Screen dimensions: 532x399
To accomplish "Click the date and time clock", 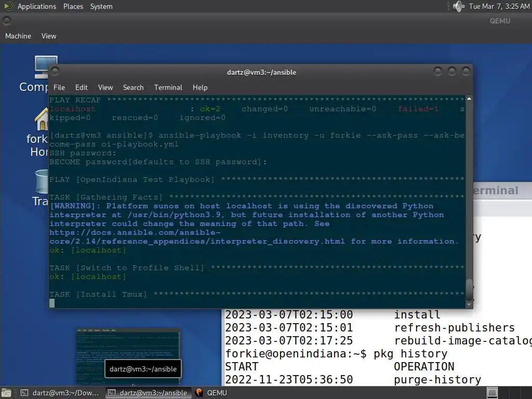I will click(x=499, y=6).
